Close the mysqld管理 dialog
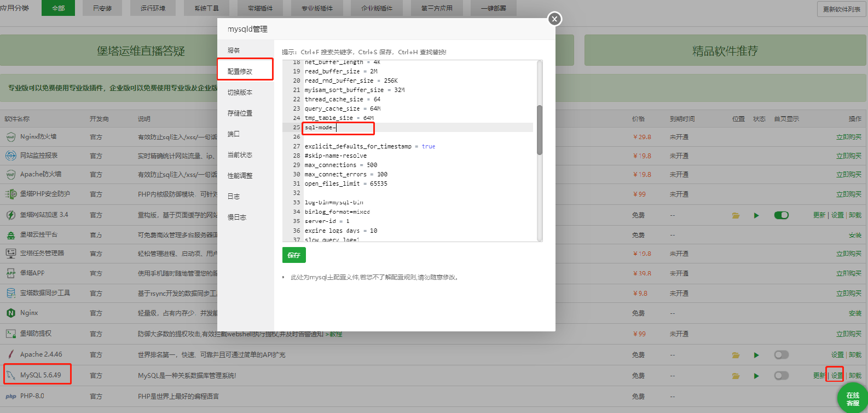Image resolution: width=868 pixels, height=413 pixels. tap(554, 19)
